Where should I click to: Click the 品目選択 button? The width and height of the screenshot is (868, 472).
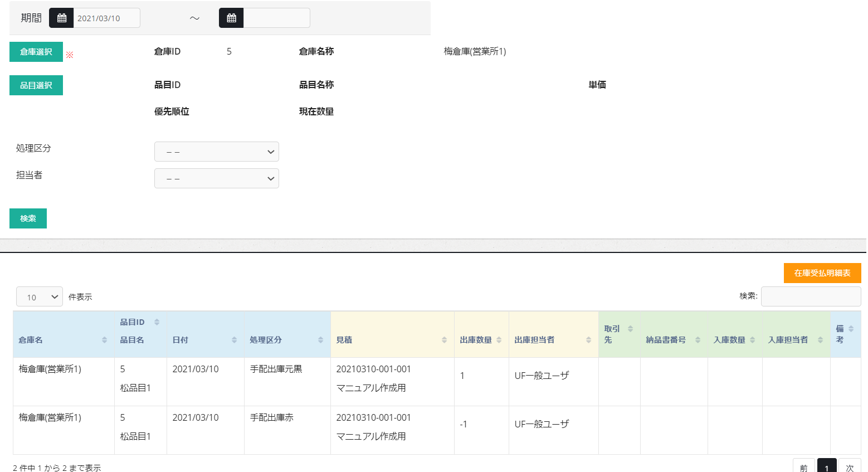click(x=36, y=85)
